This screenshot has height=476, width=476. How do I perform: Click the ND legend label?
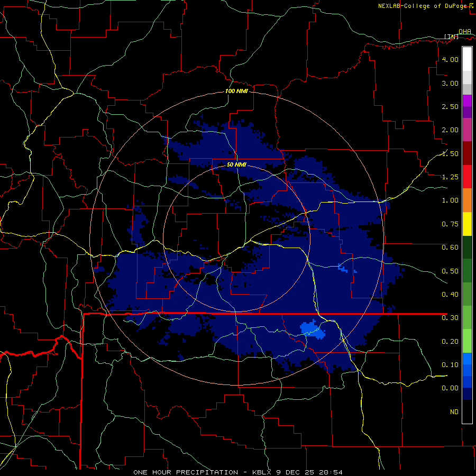[x=454, y=412]
